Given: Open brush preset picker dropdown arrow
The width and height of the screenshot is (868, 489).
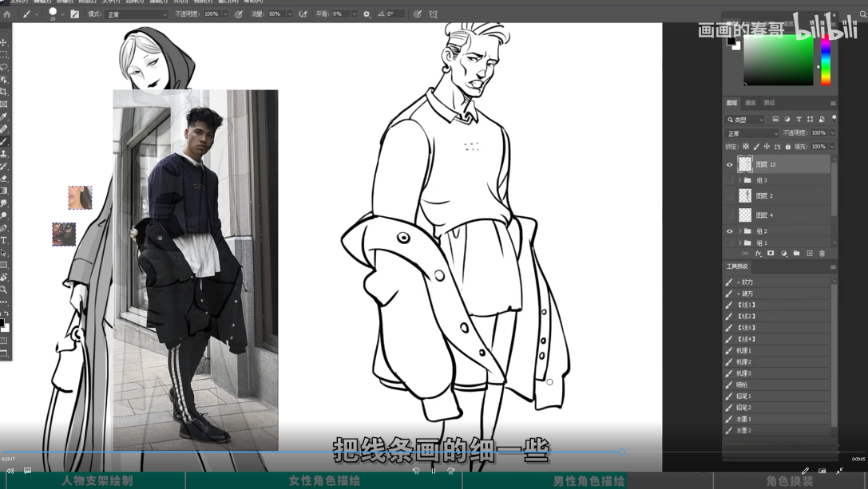Looking at the screenshot, I should 62,14.
